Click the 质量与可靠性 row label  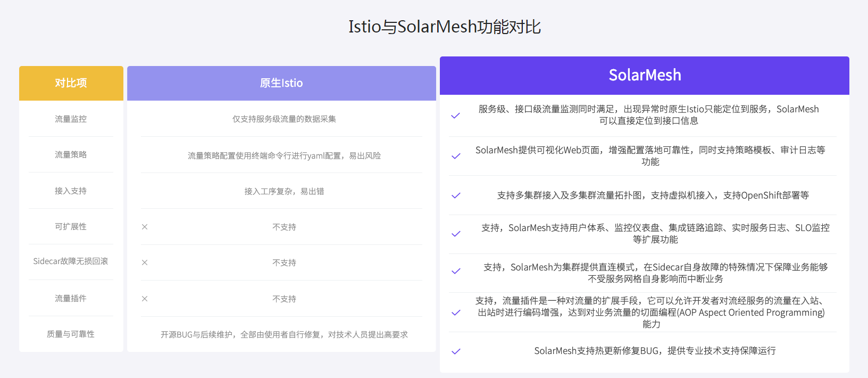71,334
